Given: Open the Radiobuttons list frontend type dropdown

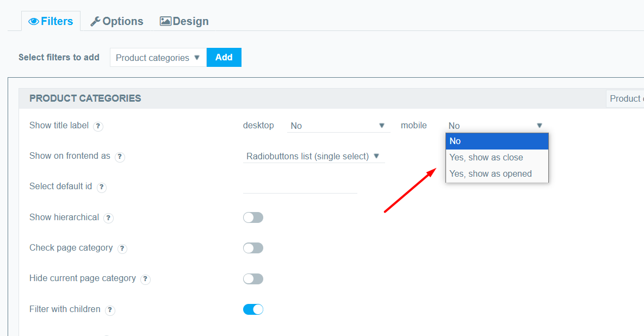Looking at the screenshot, I should [314, 156].
